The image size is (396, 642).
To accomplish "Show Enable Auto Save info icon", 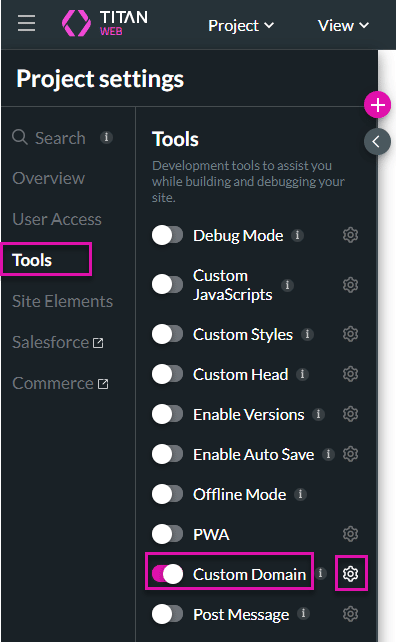I will click(x=328, y=454).
